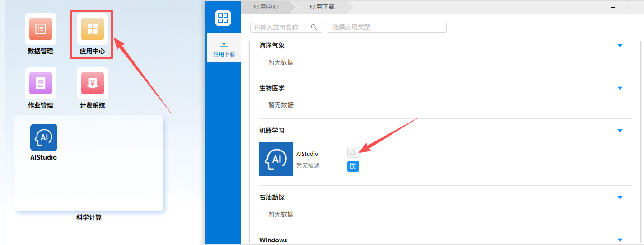Click the blue details icon under AIStudio download

tap(353, 166)
